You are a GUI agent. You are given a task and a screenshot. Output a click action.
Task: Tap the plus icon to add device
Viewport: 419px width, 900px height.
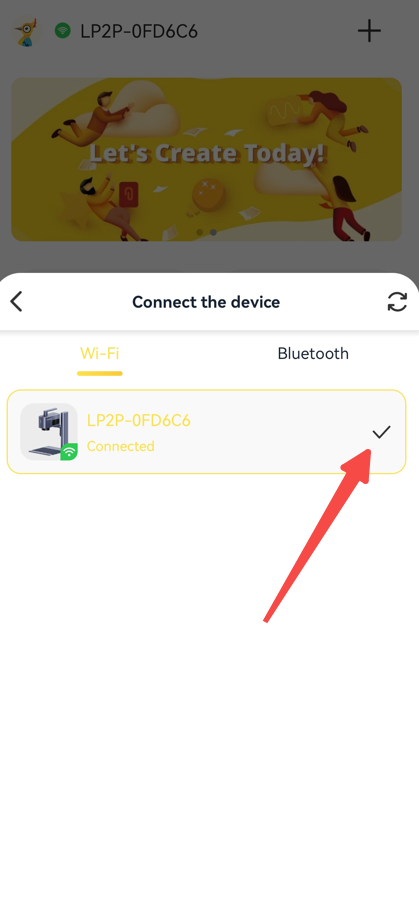(369, 30)
